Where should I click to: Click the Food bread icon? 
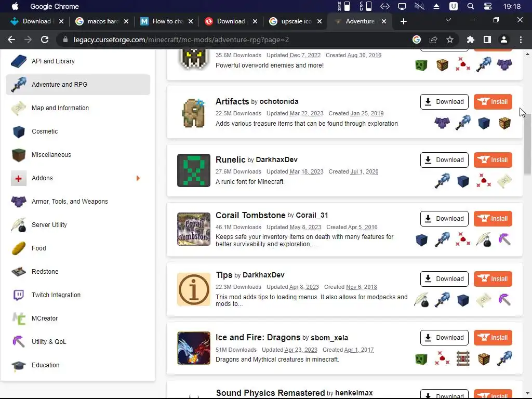pyautogui.click(x=19, y=248)
